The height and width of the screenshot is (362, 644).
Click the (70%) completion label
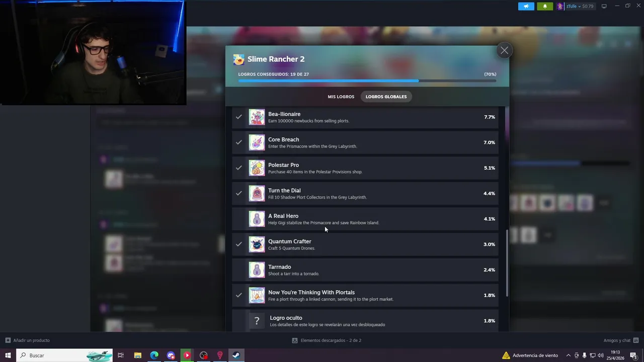[x=490, y=74]
